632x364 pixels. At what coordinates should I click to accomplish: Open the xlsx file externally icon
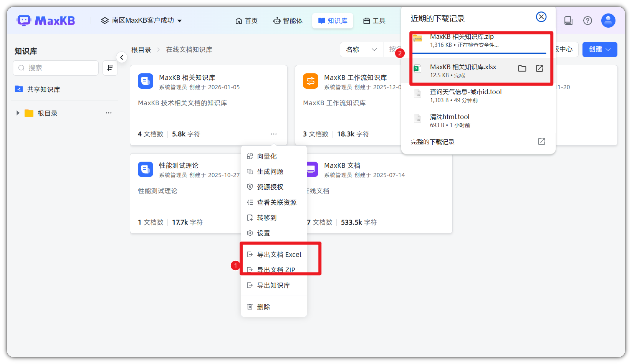[539, 68]
